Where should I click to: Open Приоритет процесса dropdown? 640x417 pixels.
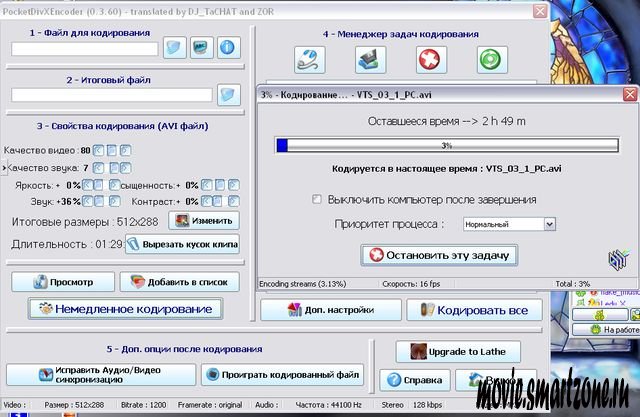pyautogui.click(x=509, y=224)
